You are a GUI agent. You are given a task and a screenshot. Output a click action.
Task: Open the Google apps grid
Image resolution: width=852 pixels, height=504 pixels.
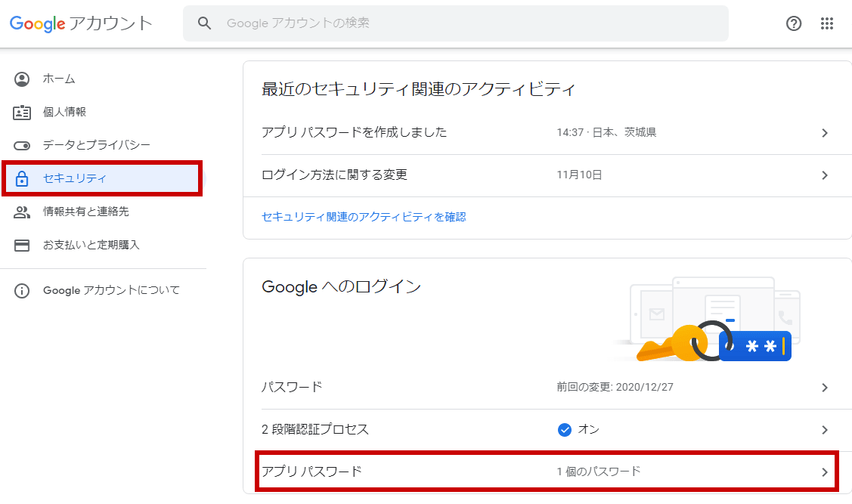(x=827, y=23)
